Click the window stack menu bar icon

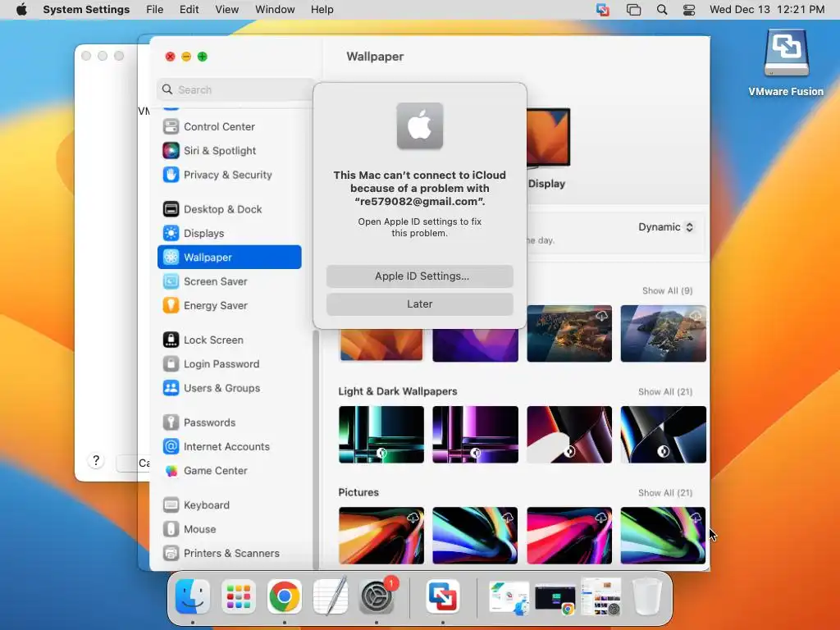(x=634, y=10)
